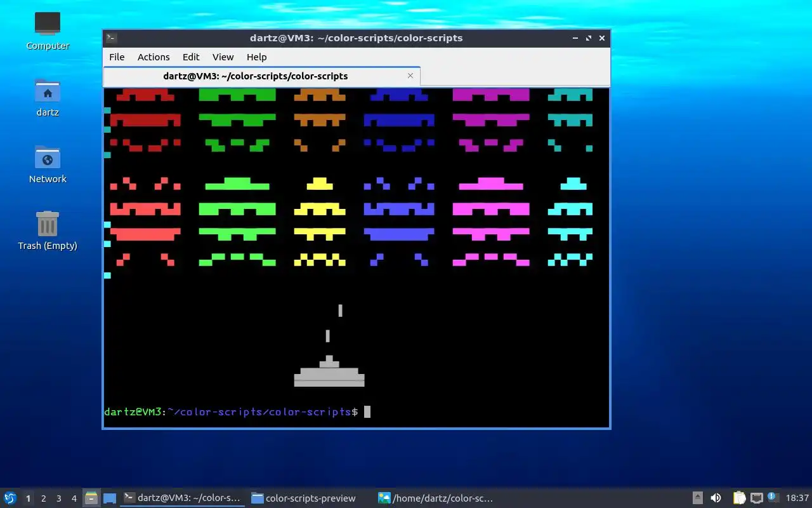This screenshot has width=812, height=508.
Task: Open the removable media eject tray icon
Action: tap(697, 498)
